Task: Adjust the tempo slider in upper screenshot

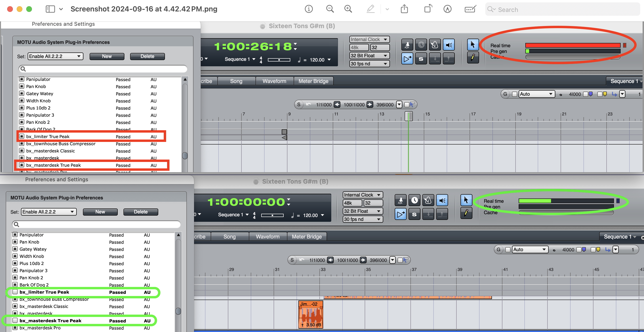Action: 279,60
